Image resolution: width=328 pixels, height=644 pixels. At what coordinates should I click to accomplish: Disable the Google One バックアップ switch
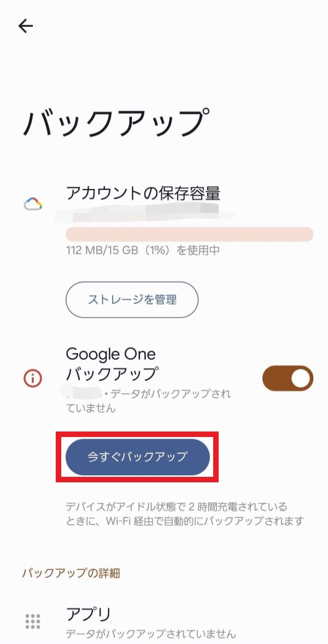[x=288, y=379]
